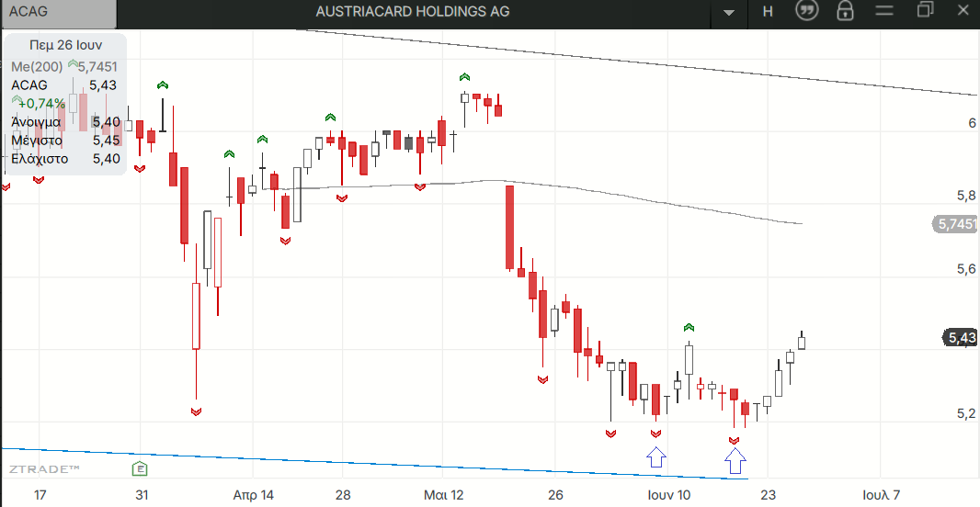Image resolution: width=980 pixels, height=507 pixels.
Task: Click the green arrow icon beside Me(200)
Action: pos(73,64)
